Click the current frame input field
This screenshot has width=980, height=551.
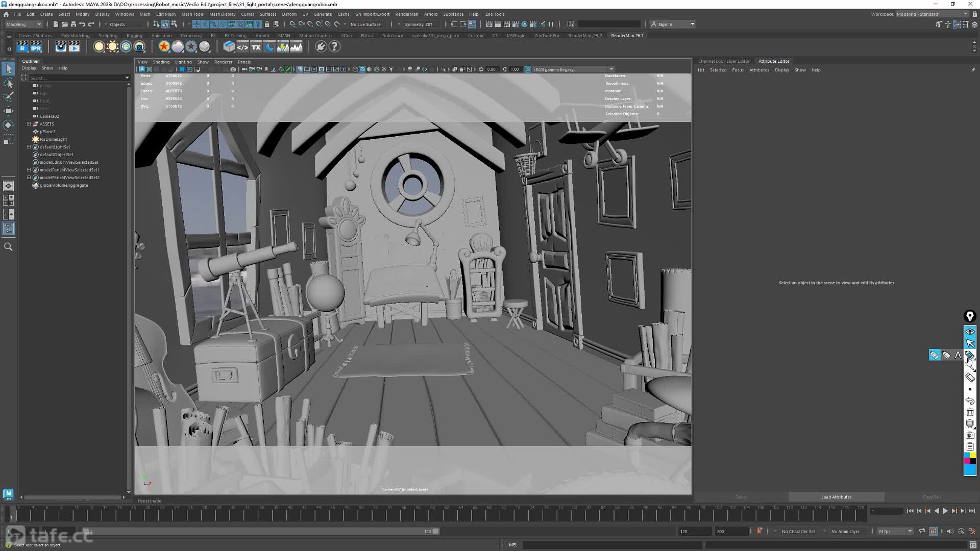(x=886, y=511)
